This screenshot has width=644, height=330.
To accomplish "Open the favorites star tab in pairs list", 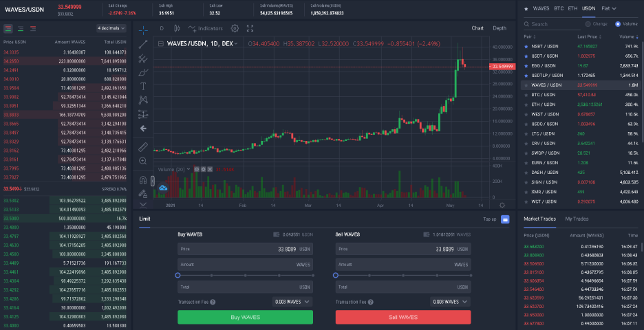I will pyautogui.click(x=526, y=9).
